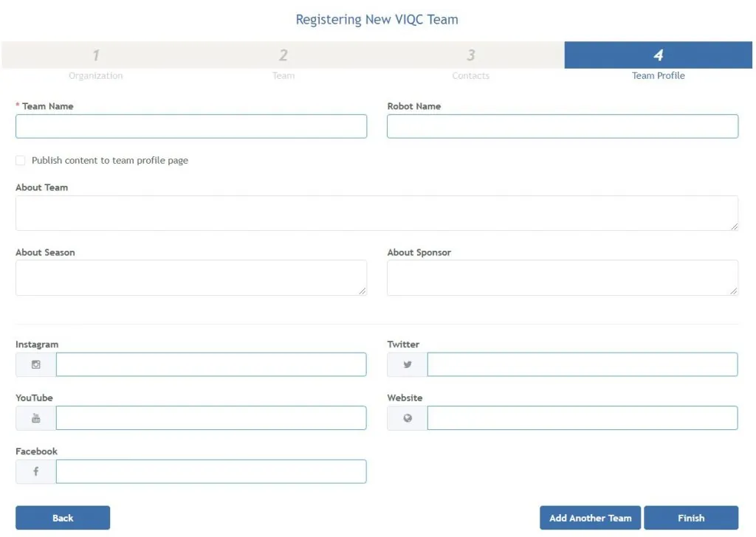
Task: Click the About Sponsor resize handle
Action: coord(734,291)
